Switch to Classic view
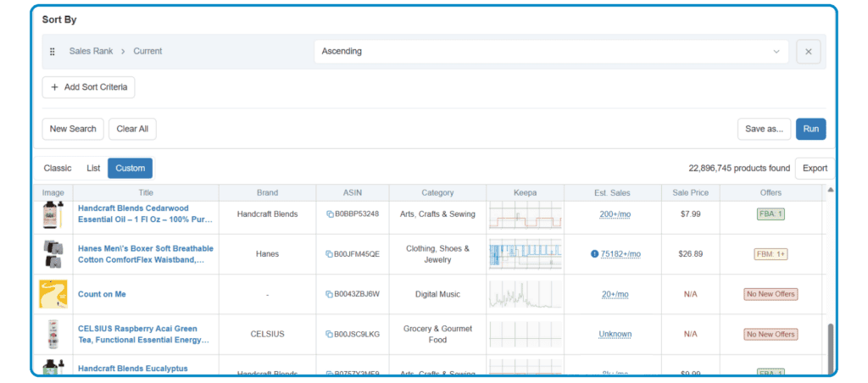868x383 pixels. point(58,169)
